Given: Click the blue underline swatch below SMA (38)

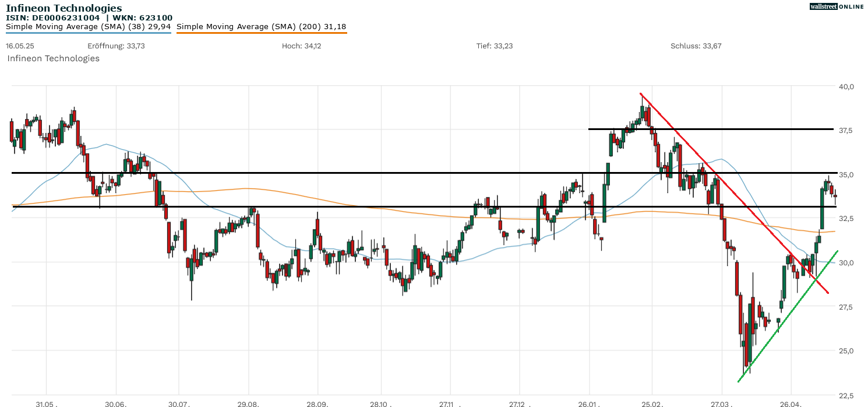Looking at the screenshot, I should pos(87,33).
